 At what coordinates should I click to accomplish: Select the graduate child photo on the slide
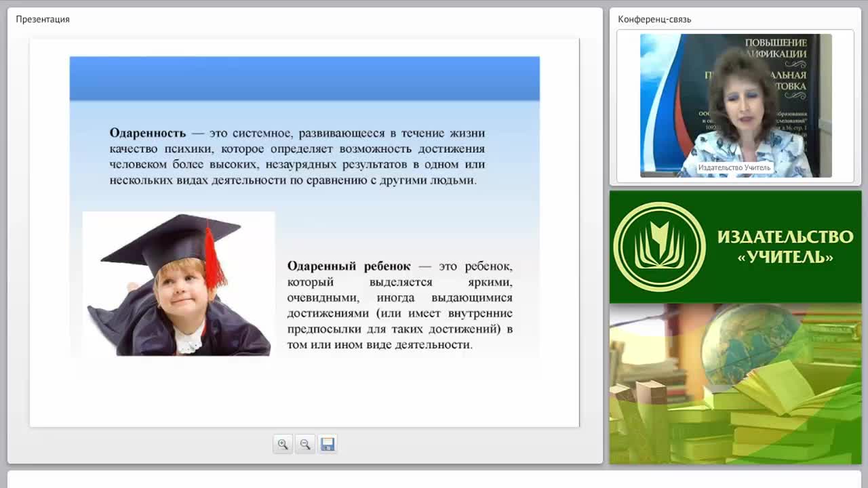point(179,283)
